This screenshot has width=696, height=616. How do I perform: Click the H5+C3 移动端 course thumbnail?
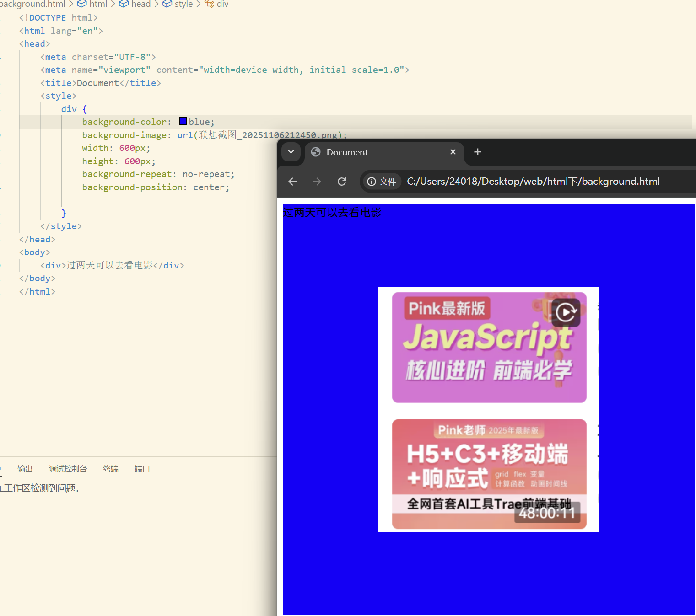point(489,474)
